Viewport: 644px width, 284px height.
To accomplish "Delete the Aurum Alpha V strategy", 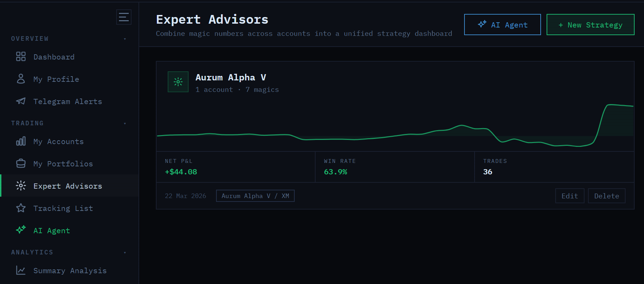I will point(606,196).
